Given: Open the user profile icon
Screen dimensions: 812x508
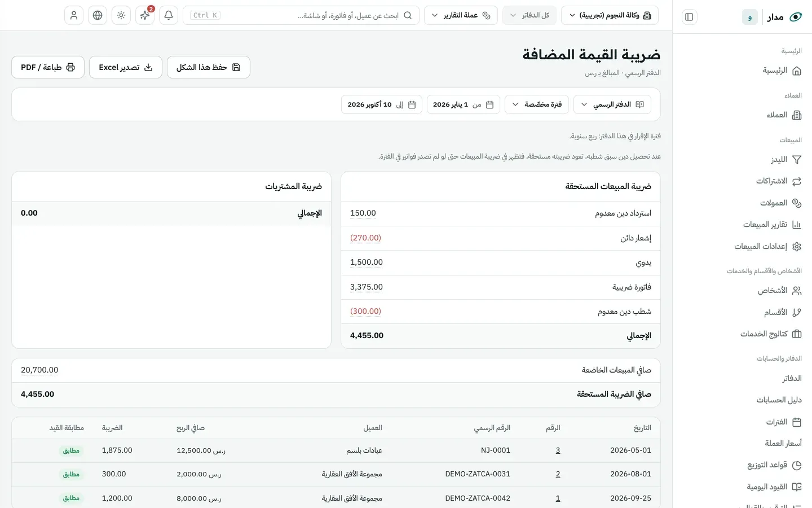Looking at the screenshot, I should tap(74, 15).
